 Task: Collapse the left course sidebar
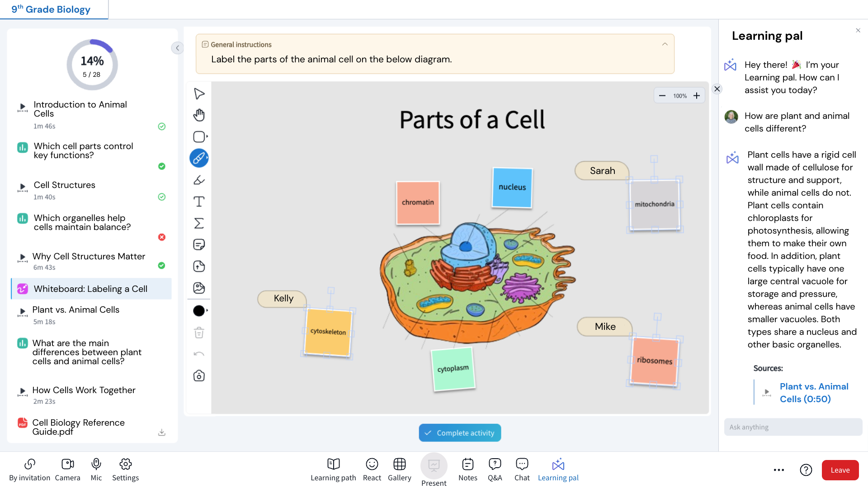click(x=177, y=48)
